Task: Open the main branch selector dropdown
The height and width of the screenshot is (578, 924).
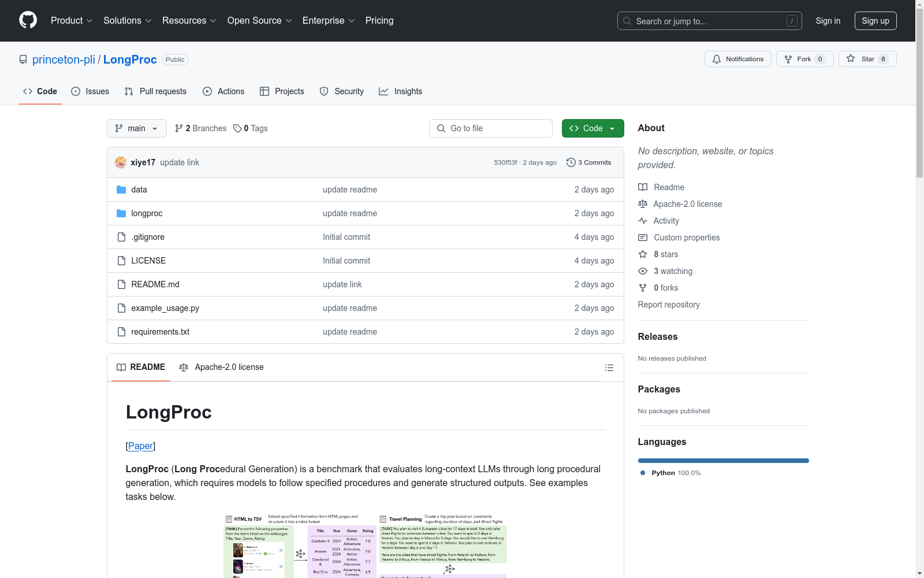Action: [x=137, y=128]
